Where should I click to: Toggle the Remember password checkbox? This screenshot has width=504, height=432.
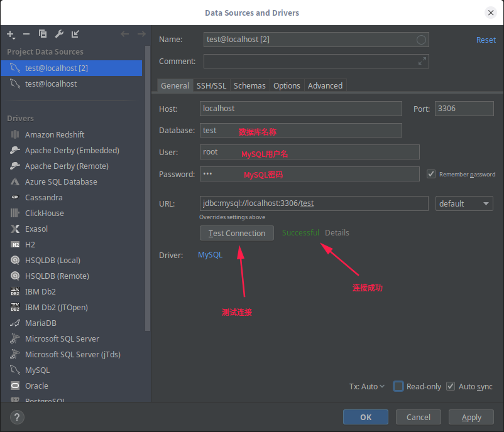click(430, 174)
